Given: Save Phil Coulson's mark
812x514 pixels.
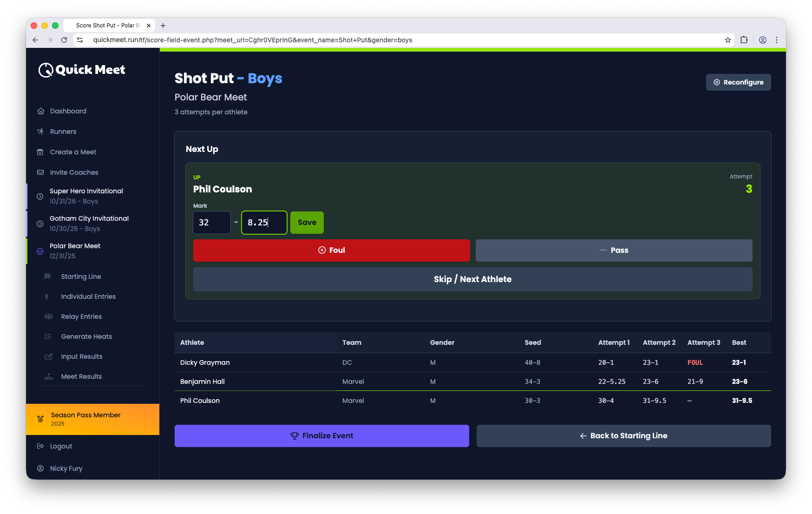Looking at the screenshot, I should point(307,223).
